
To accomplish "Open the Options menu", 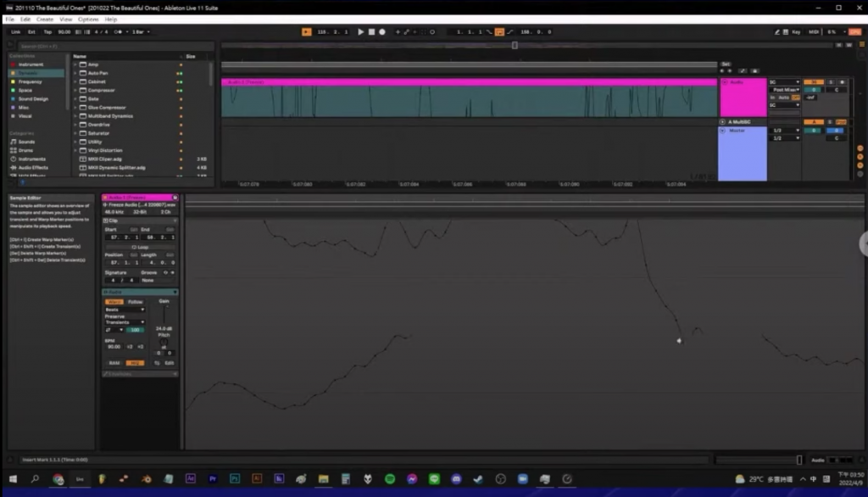I will click(87, 20).
